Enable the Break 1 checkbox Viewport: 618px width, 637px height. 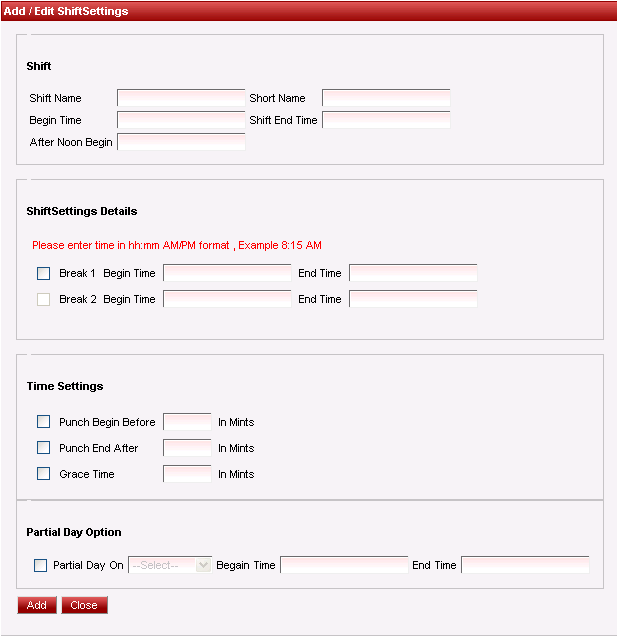click(43, 273)
